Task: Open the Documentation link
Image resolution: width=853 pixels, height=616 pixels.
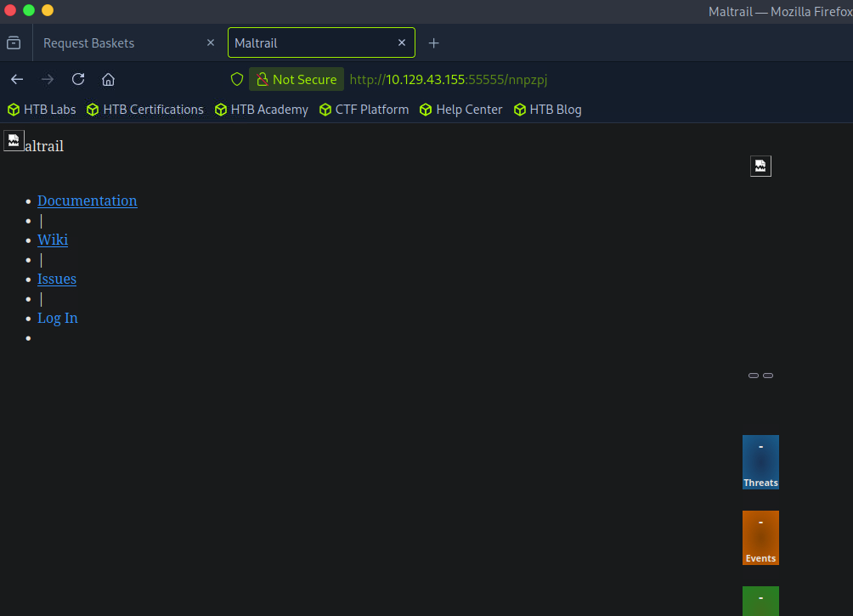Action: coord(87,201)
